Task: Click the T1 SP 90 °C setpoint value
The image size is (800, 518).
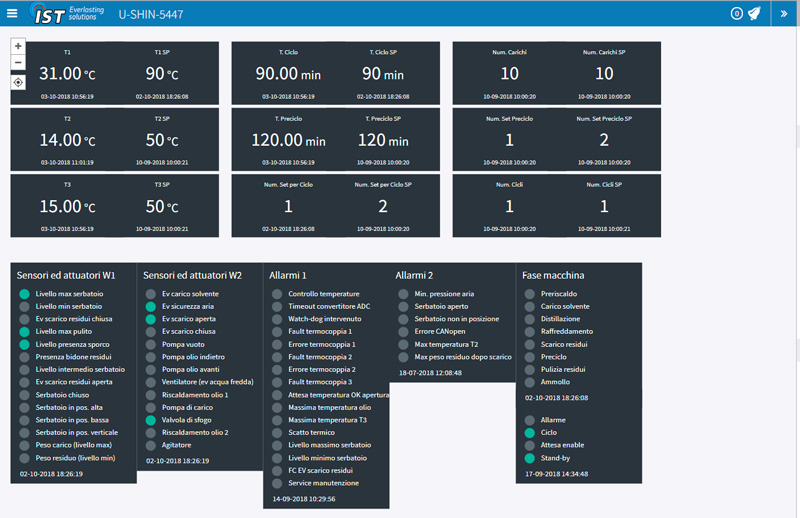Action: point(161,74)
